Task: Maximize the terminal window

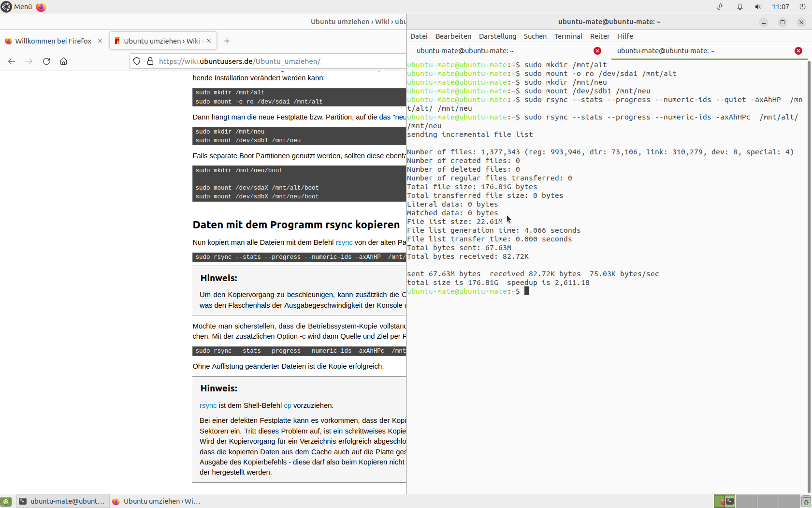Action: pyautogui.click(x=783, y=22)
